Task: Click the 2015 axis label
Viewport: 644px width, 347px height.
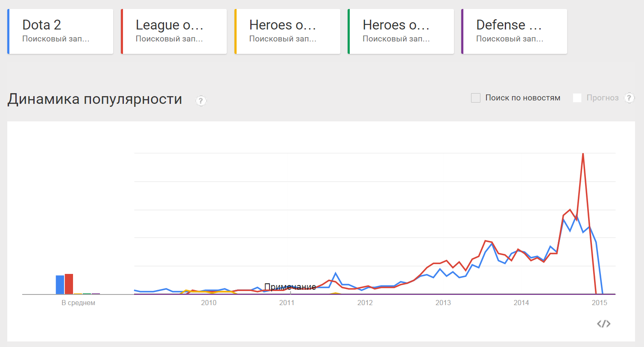Action: pos(599,303)
